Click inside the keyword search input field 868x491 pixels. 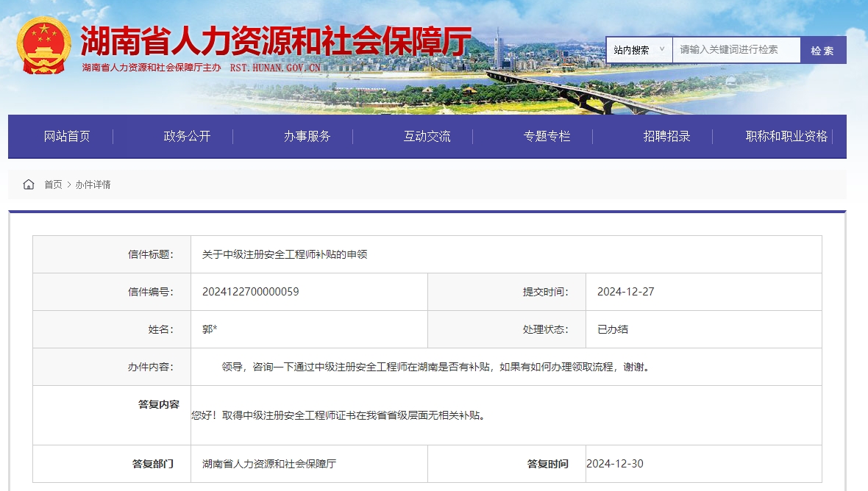click(736, 49)
